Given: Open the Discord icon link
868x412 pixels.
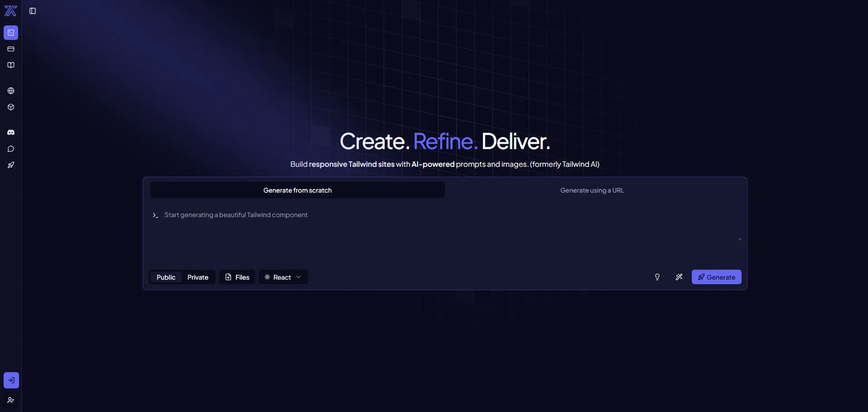Looking at the screenshot, I should pos(11,132).
